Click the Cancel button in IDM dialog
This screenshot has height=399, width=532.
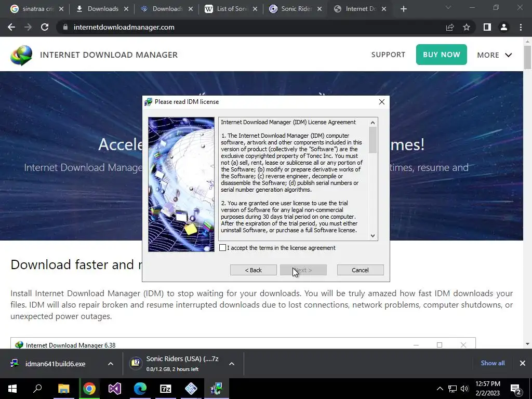[x=361, y=270]
